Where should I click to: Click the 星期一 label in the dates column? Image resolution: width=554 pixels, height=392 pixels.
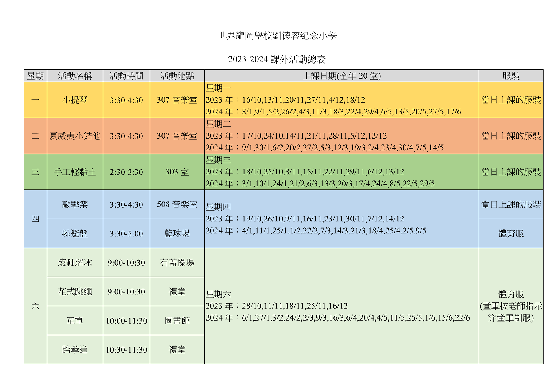pos(219,88)
